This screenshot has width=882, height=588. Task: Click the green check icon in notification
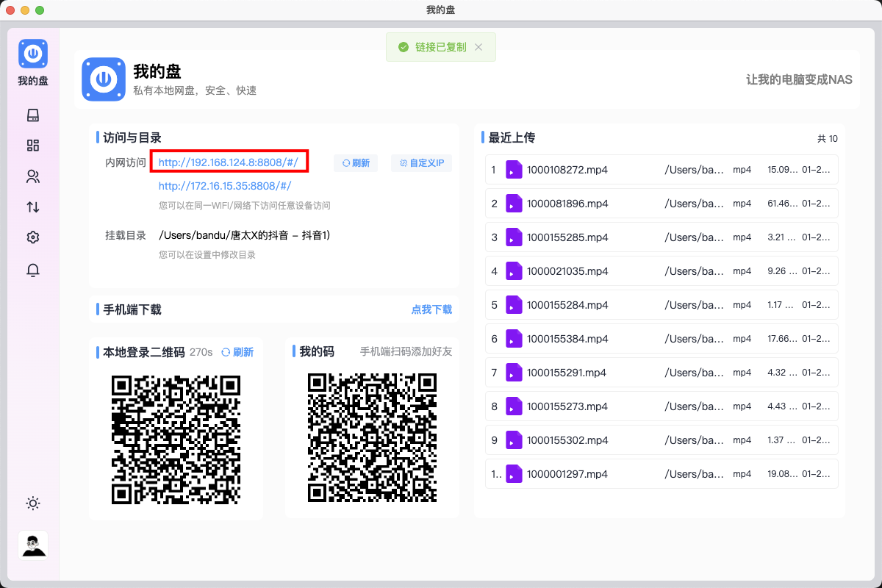[x=403, y=47]
